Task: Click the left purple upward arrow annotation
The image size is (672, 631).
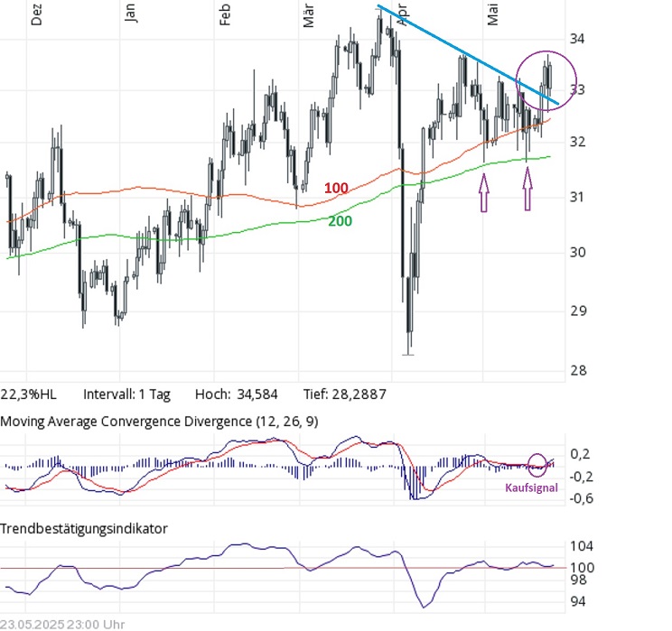Action: pos(484,192)
